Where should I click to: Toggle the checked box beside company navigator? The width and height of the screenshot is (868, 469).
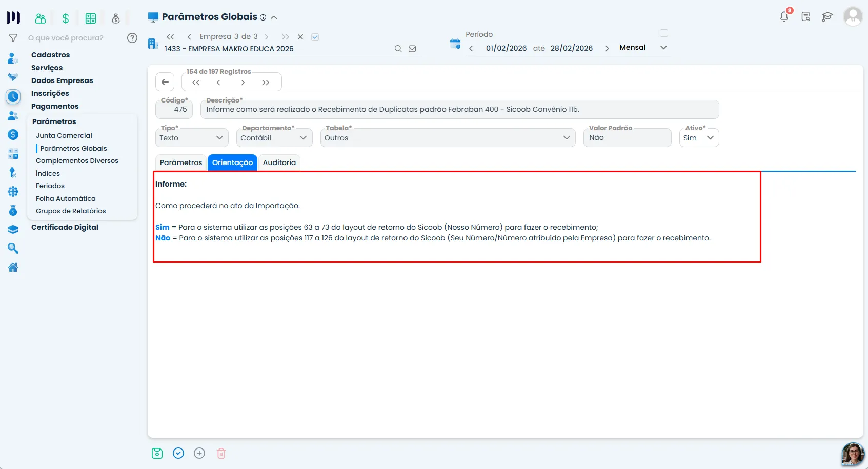tap(315, 37)
